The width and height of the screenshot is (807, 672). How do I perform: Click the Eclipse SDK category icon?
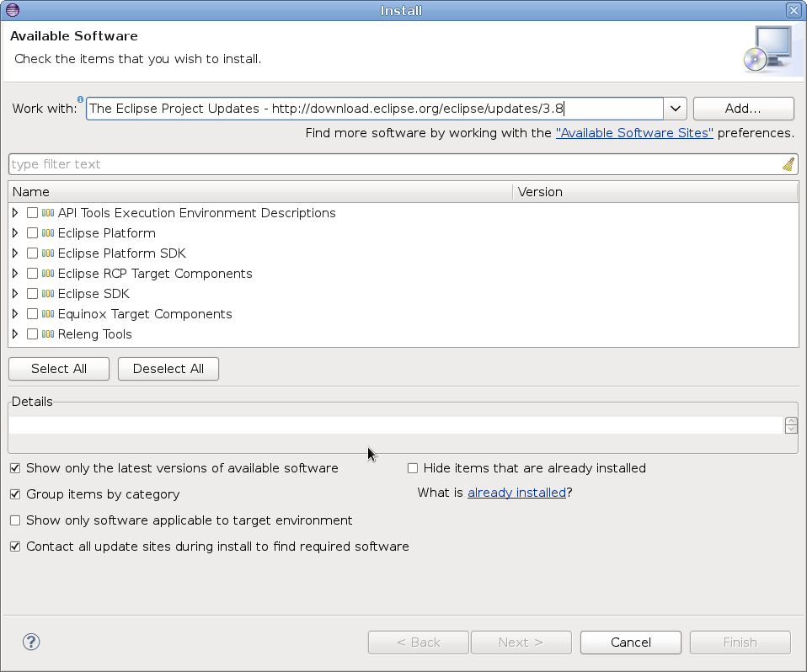[x=48, y=293]
